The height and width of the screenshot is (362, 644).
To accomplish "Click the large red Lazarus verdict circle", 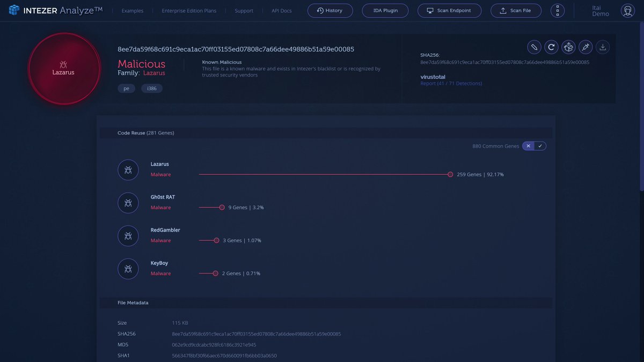I will pyautogui.click(x=64, y=69).
